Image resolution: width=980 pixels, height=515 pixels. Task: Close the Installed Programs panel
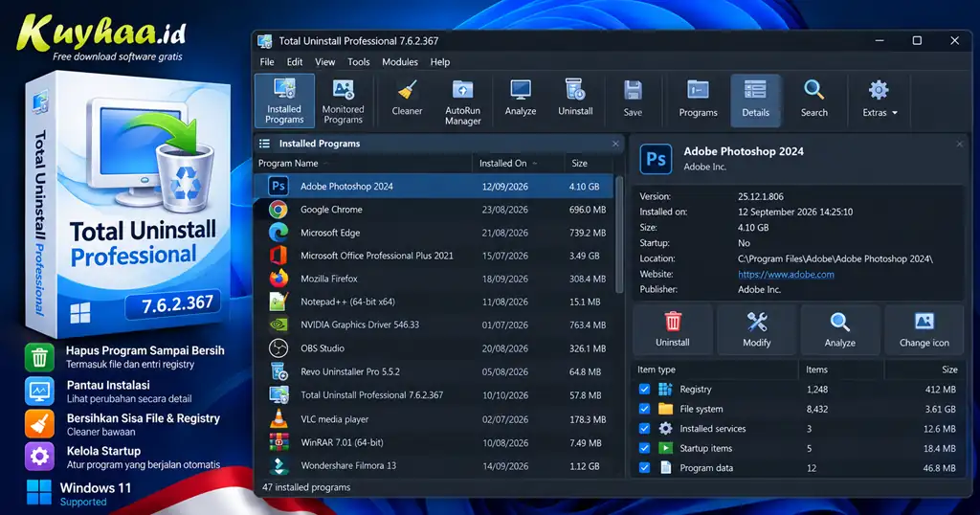tap(615, 144)
